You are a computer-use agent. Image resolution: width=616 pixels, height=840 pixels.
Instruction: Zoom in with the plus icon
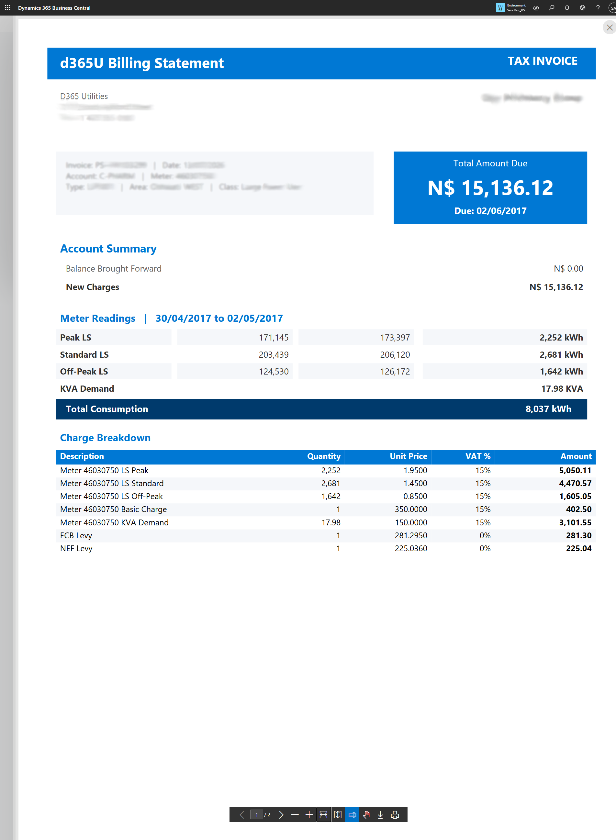tap(309, 815)
